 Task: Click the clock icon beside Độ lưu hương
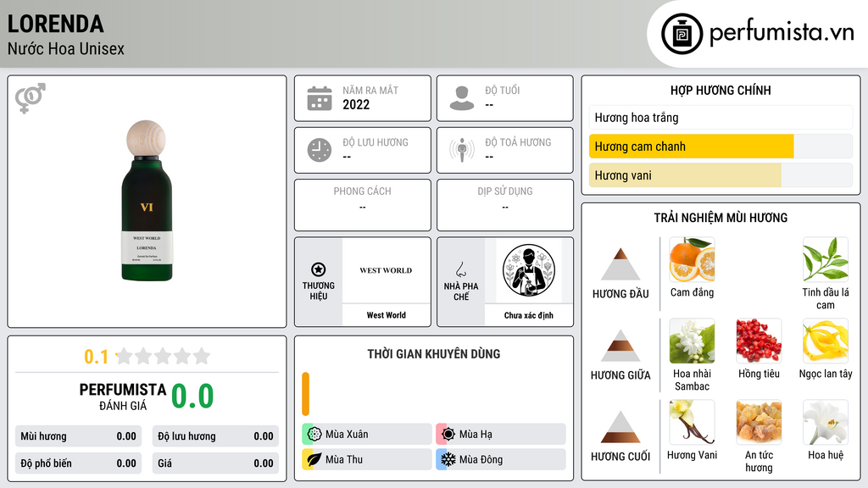320,150
